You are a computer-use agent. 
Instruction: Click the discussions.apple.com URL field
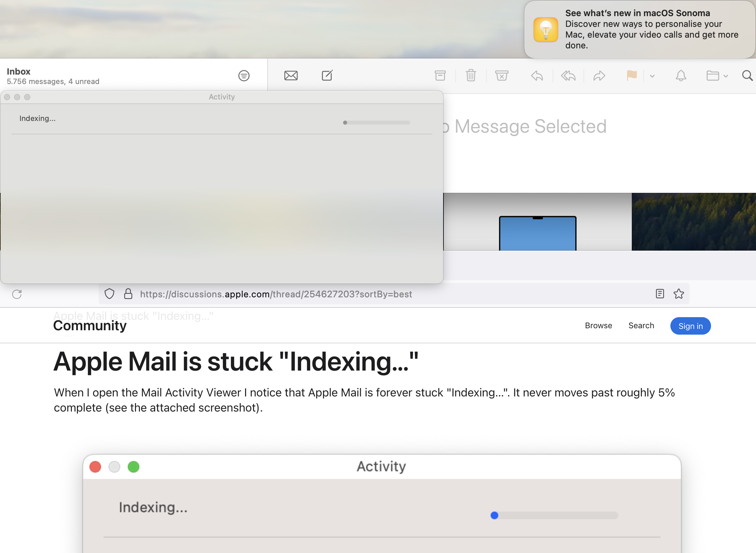[276, 294]
